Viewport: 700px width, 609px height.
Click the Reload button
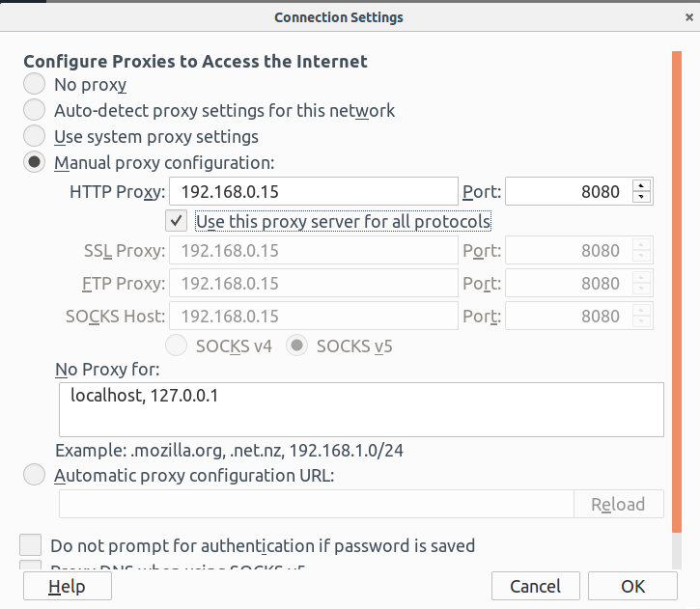(x=618, y=504)
